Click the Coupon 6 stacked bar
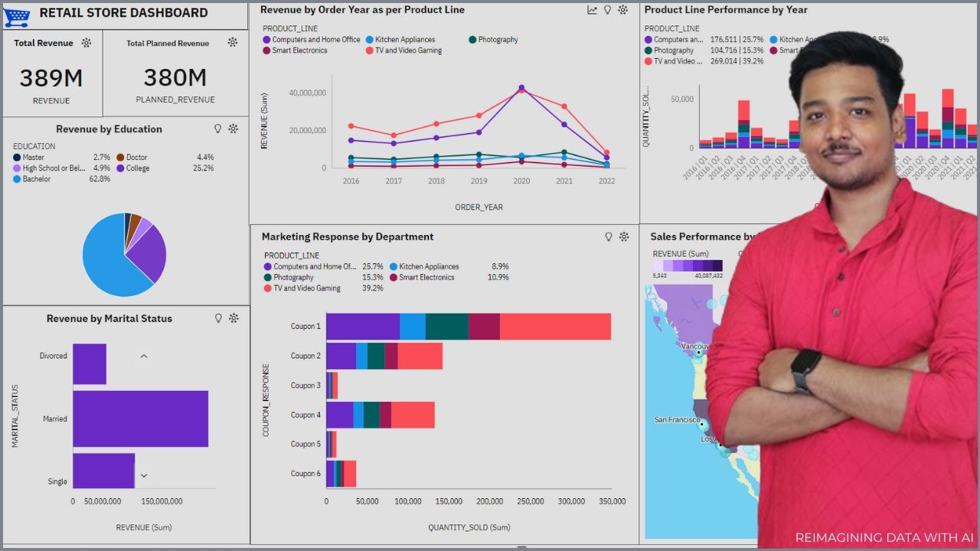 341,474
